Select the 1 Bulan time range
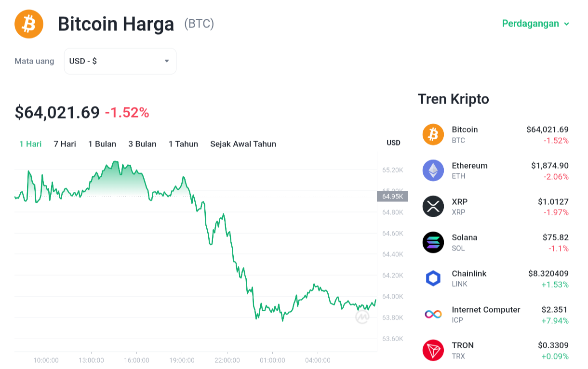Viewport: 588px width, 369px height. click(102, 144)
